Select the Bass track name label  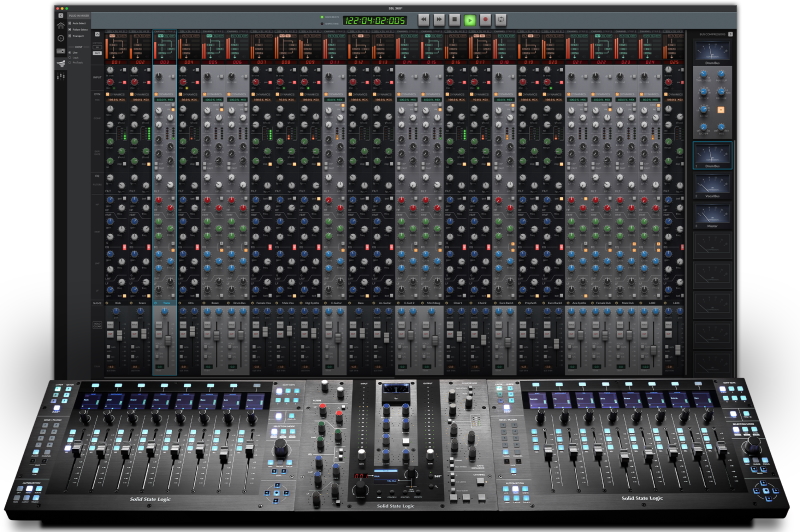(x=361, y=303)
